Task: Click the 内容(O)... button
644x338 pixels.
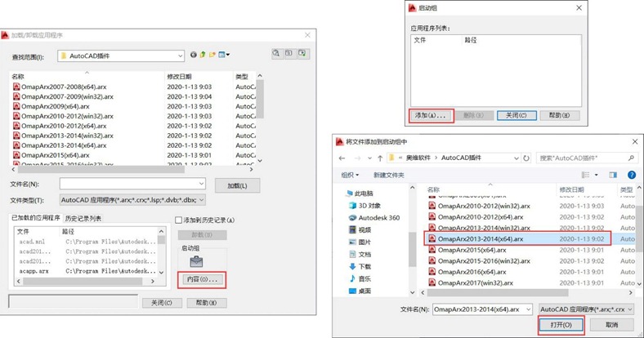Action: 202,280
